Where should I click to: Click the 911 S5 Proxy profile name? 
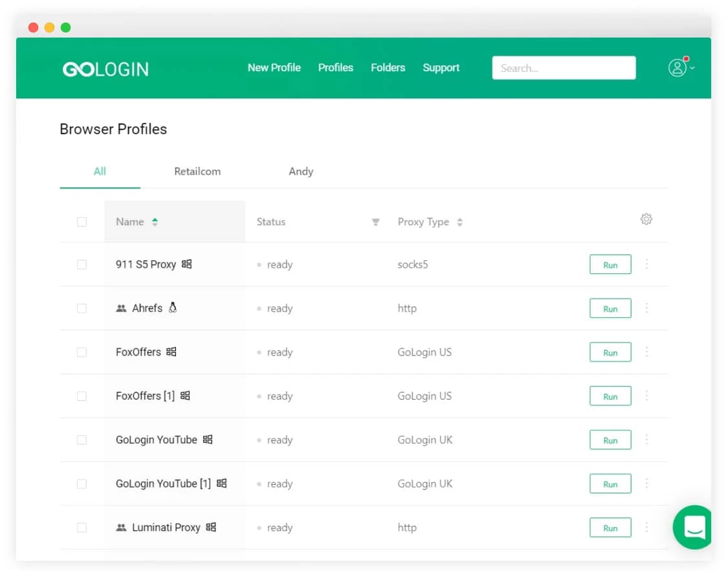(146, 264)
